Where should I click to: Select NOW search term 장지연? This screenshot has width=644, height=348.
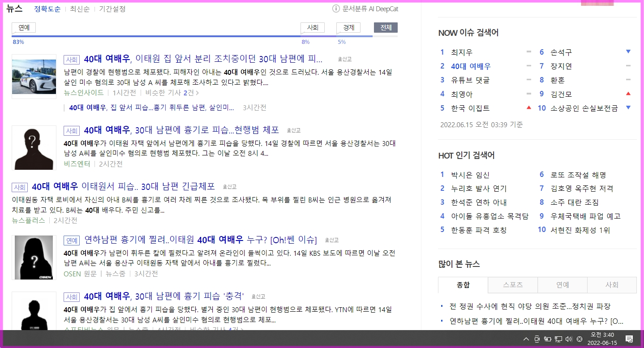point(561,66)
